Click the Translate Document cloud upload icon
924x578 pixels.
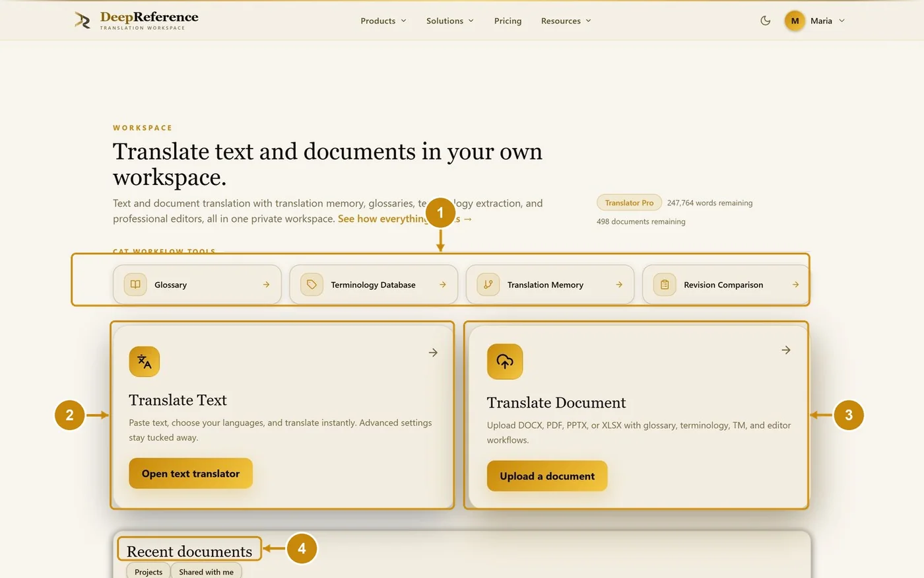505,361
